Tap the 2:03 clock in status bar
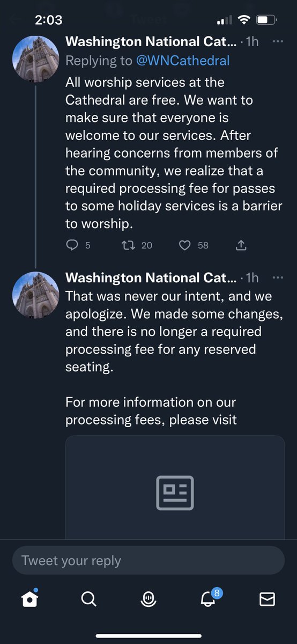The image size is (297, 644). (x=48, y=20)
